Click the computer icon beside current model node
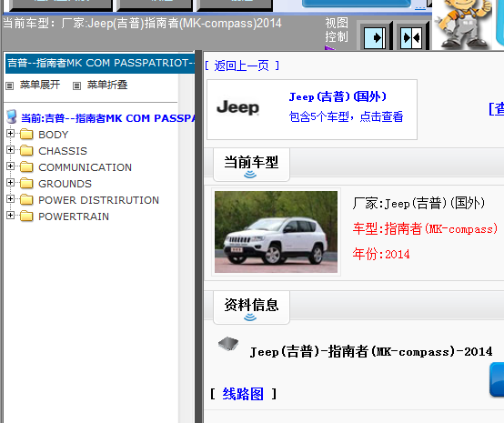The width and height of the screenshot is (504, 423). coord(12,117)
